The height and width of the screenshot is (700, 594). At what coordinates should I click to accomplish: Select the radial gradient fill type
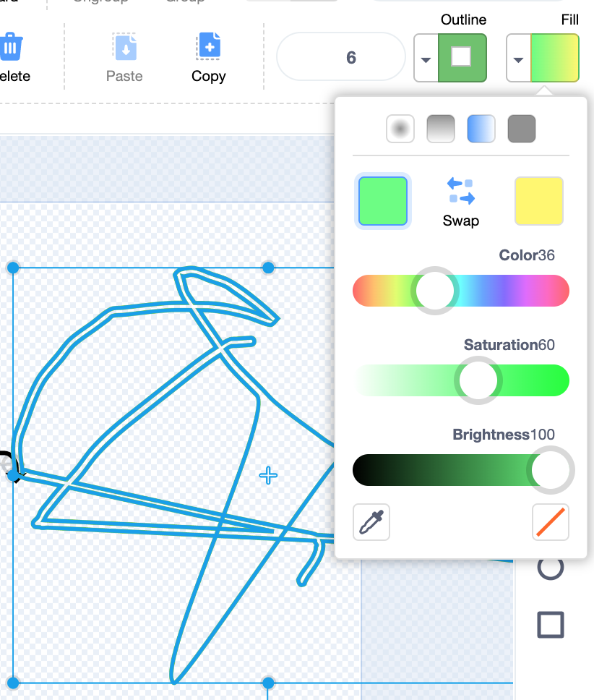click(x=400, y=129)
